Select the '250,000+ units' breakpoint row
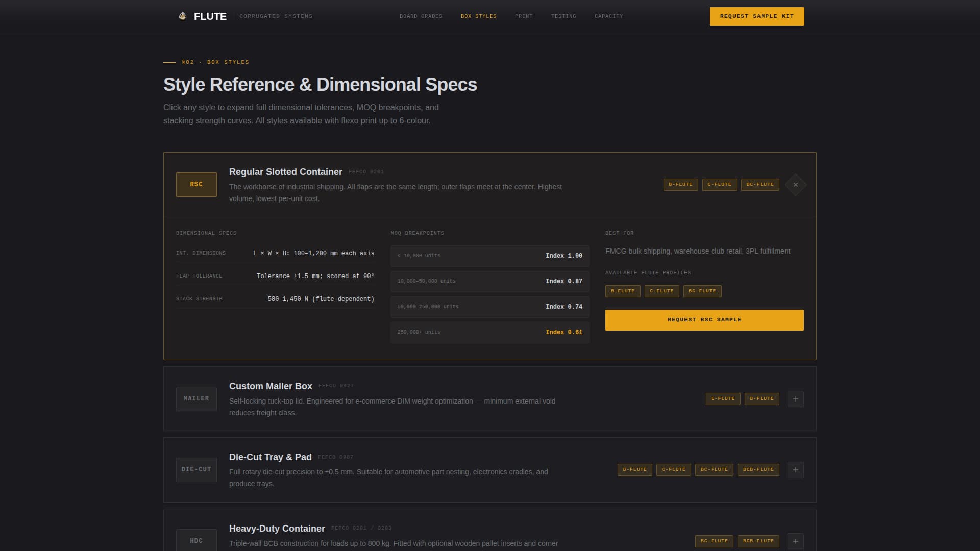Screen dimensions: 980x551 tap(490, 333)
